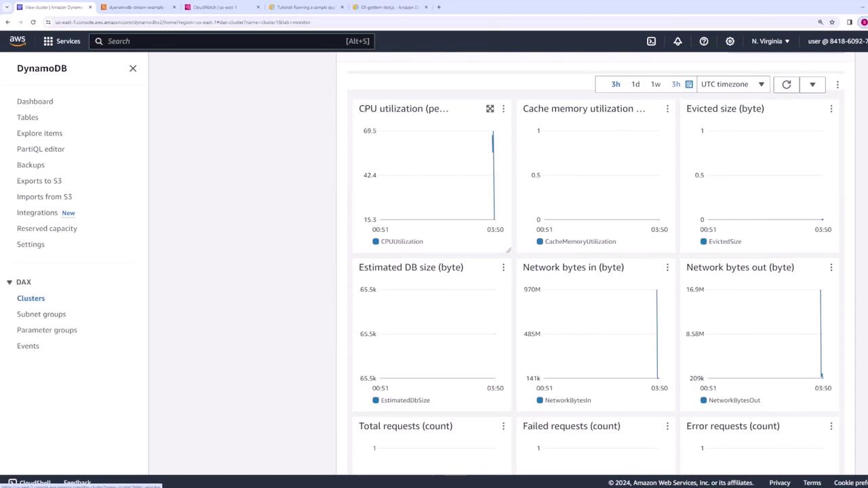Open DAX Events
This screenshot has height=488, width=868.
point(28,346)
